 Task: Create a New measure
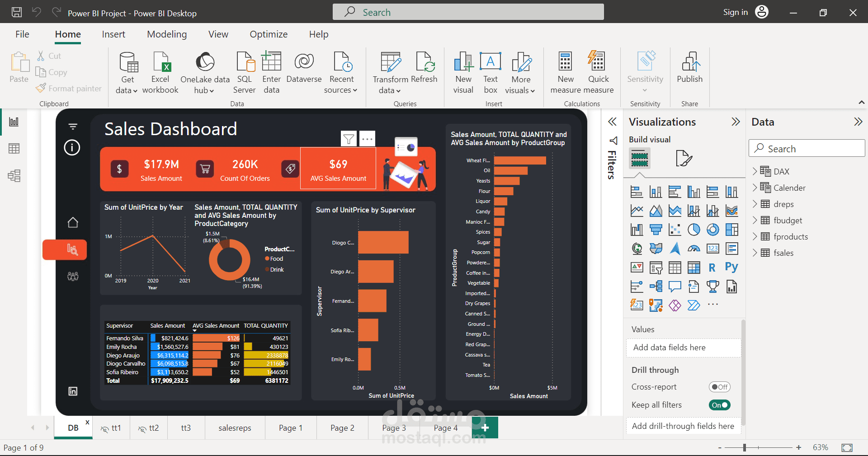(566, 72)
